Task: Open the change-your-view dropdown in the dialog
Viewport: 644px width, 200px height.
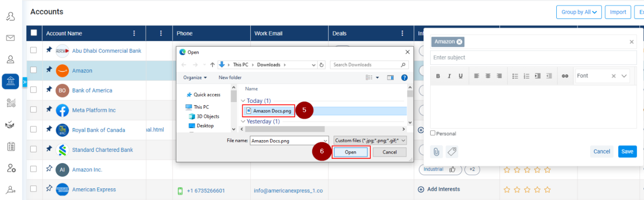Action: 377,78
